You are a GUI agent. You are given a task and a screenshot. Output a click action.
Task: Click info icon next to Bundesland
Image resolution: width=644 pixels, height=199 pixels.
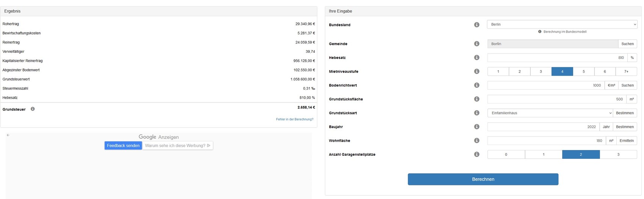tap(477, 25)
